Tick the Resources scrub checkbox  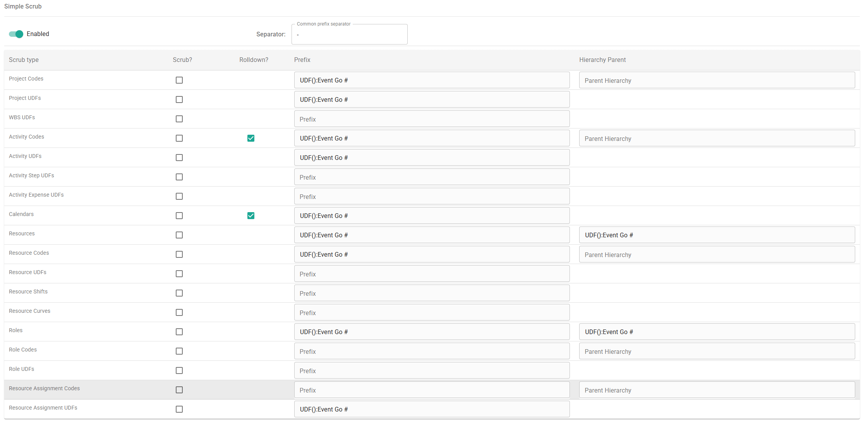coord(179,235)
